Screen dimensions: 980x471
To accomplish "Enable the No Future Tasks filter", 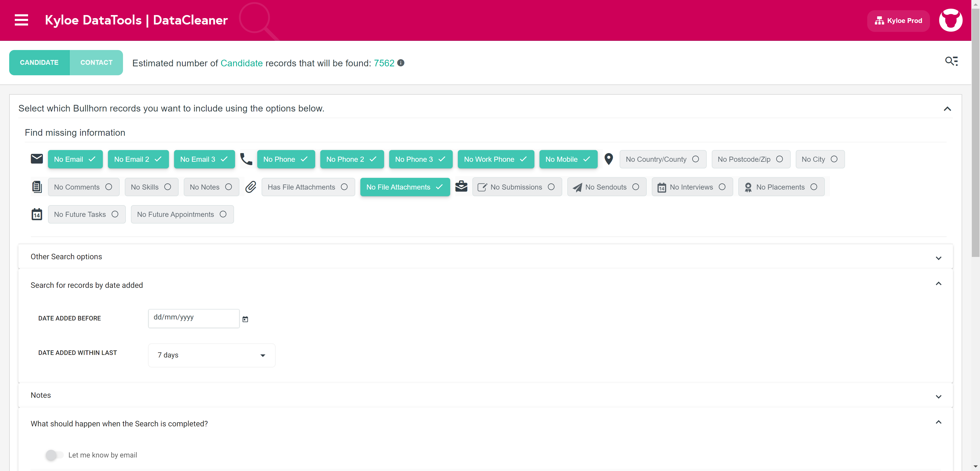I will tap(87, 214).
